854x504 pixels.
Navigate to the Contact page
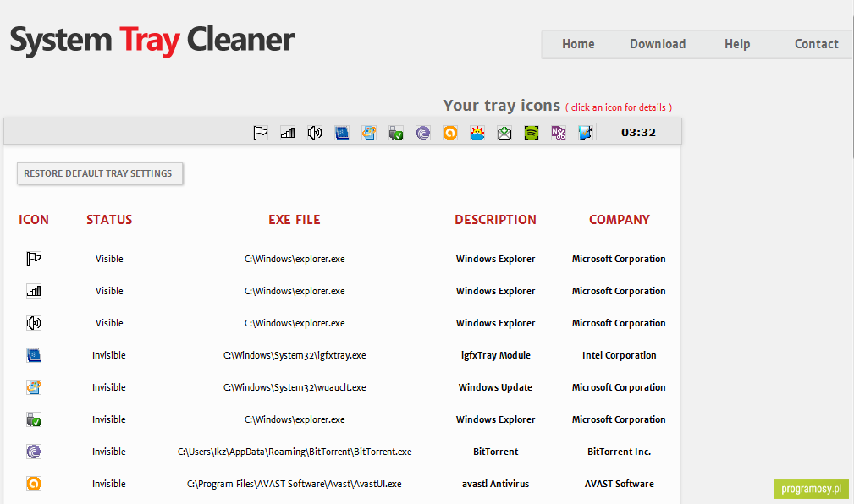(817, 44)
